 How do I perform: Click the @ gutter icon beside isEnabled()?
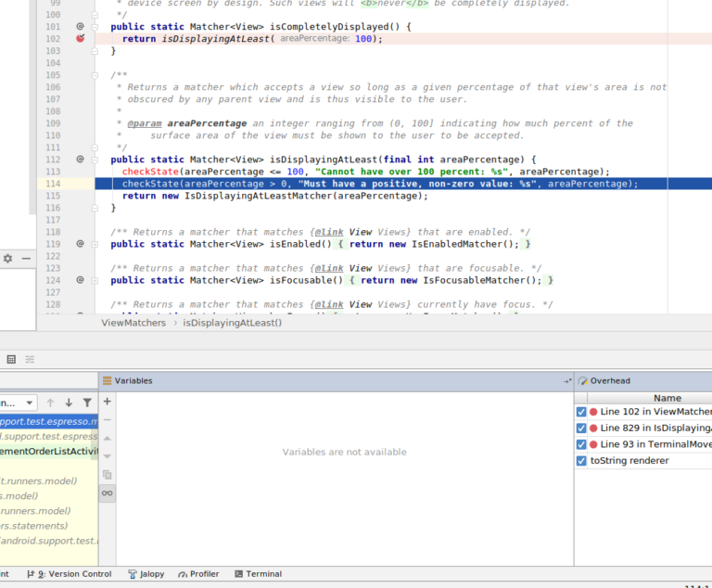click(x=80, y=243)
